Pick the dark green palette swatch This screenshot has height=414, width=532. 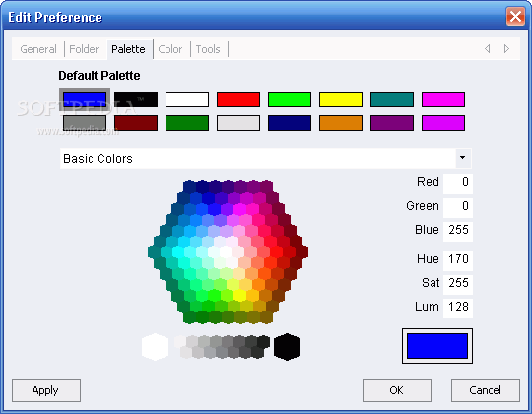[x=187, y=123]
